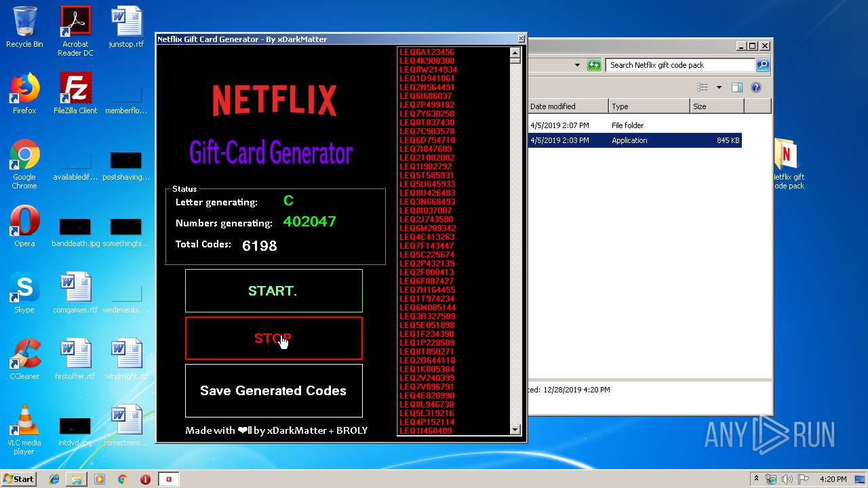Click the taskbar clock showing 4:20 PM
This screenshot has width=868, height=488.
tap(833, 479)
